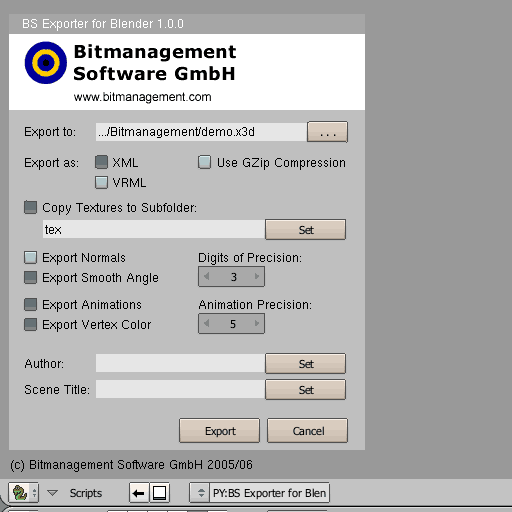The image size is (512, 512).
Task: Click the browse '...' button for export path
Action: [x=327, y=132]
